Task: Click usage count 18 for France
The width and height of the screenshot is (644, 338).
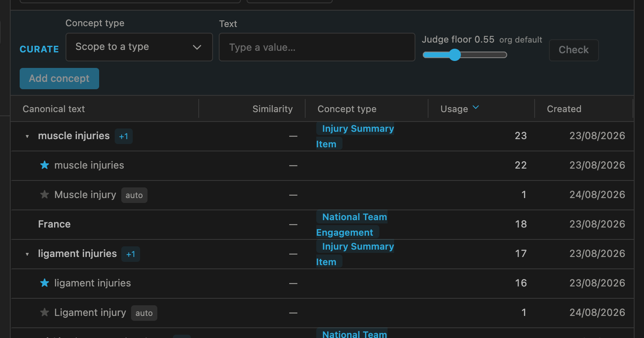Action: pyautogui.click(x=521, y=224)
